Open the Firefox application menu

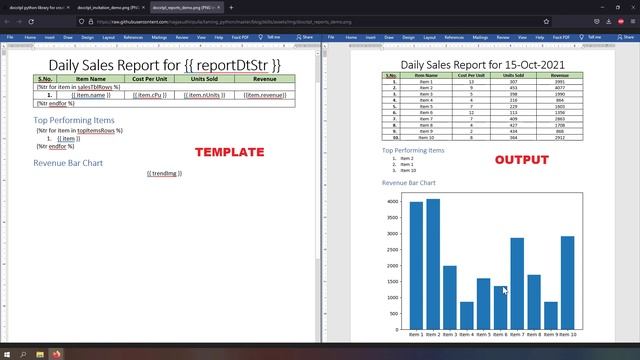pos(633,22)
